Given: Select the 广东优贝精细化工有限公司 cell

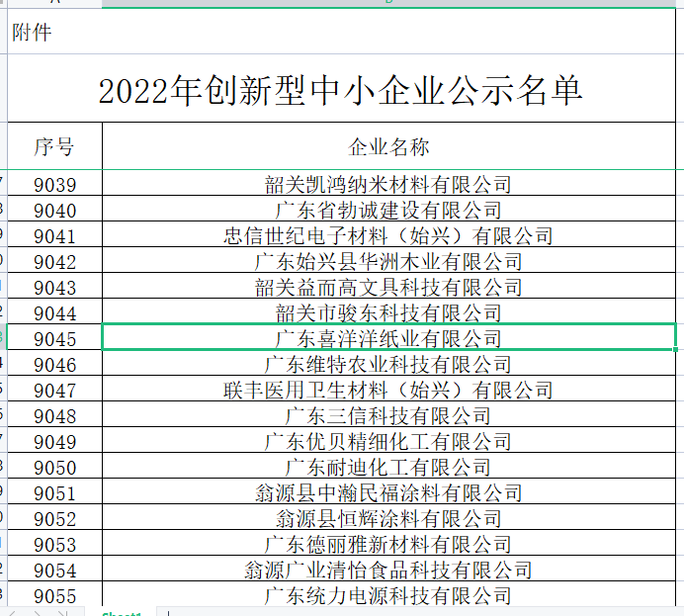Looking at the screenshot, I should point(388,441).
